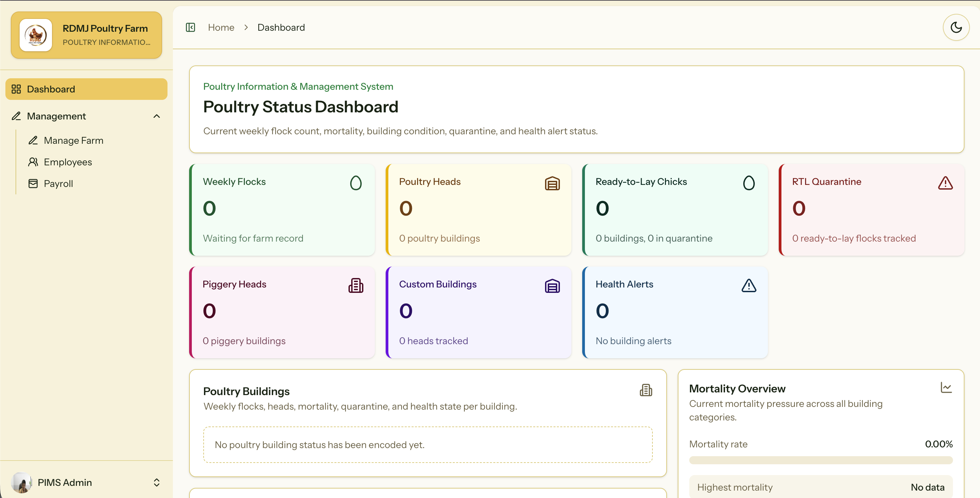Viewport: 980px width, 498px height.
Task: Click the Custom Buildings warehouse icon
Action: (x=552, y=286)
